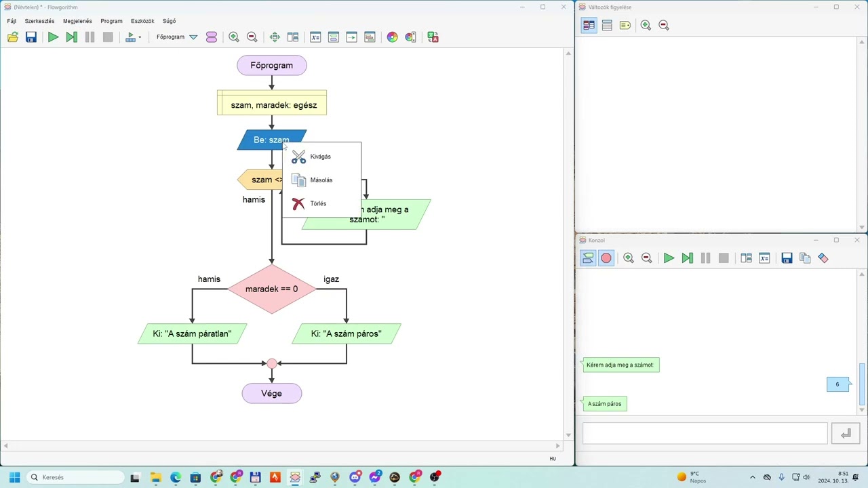This screenshot has height=488, width=868.
Task: Choose Törlés from the context menu
Action: [x=321, y=203]
